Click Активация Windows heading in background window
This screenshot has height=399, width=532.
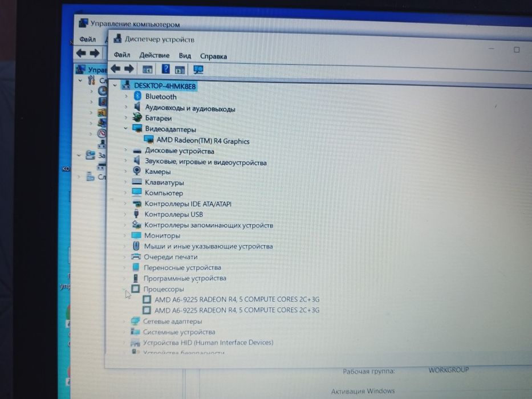click(363, 391)
